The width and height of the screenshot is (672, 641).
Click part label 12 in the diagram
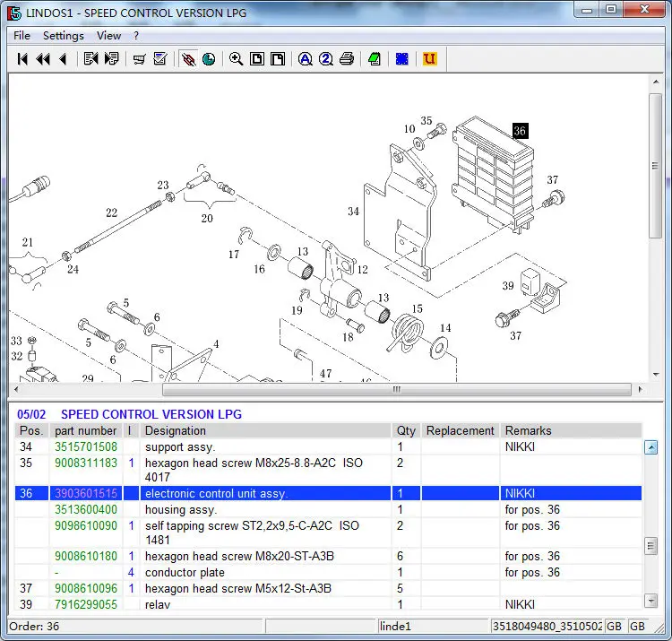(363, 269)
